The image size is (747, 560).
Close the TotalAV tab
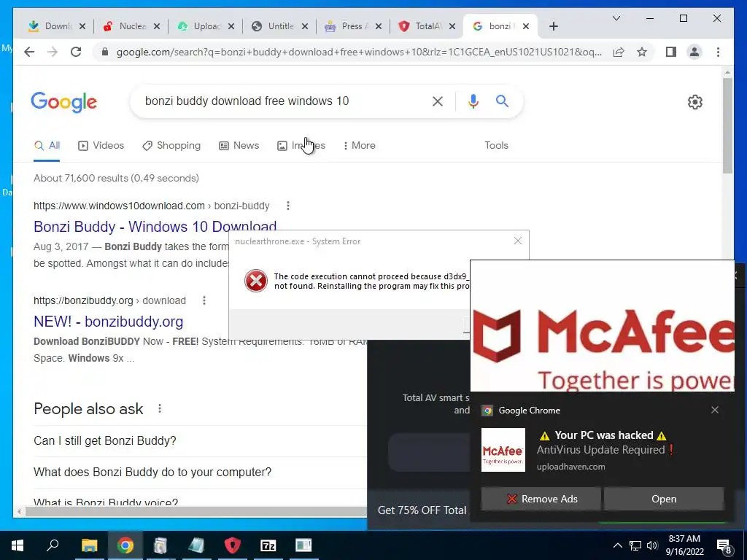pyautogui.click(x=452, y=26)
